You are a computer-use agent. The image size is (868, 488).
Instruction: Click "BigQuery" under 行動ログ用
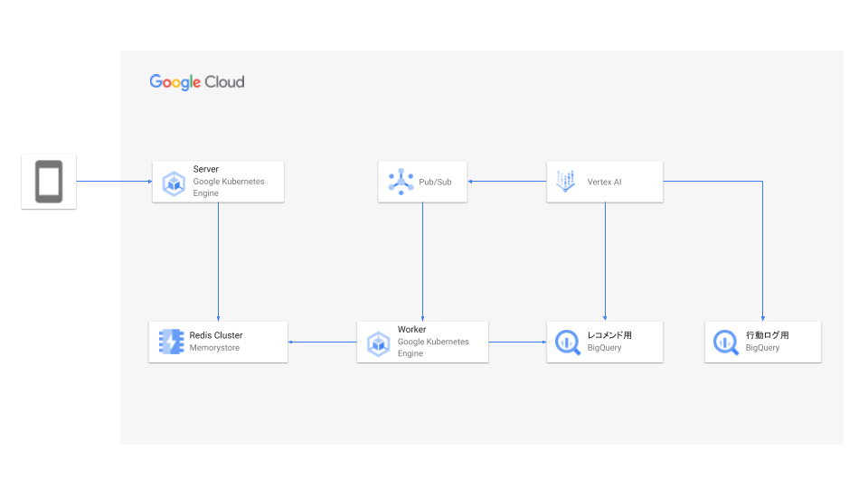762,348
